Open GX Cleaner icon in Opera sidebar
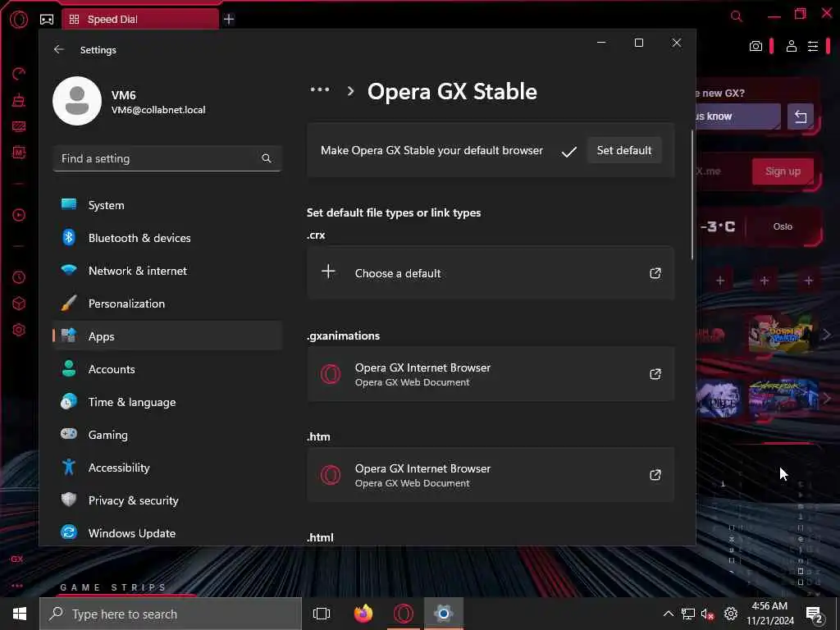Screen dimensions: 840x630 (19, 99)
